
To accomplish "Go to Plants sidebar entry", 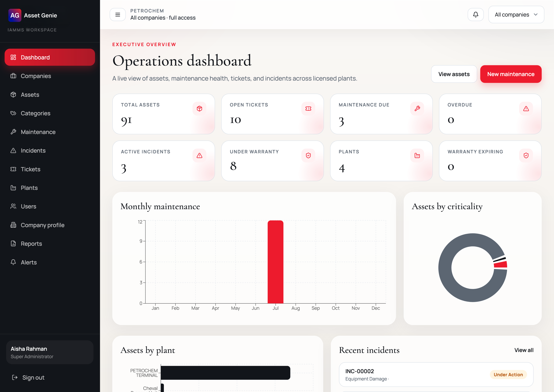I will (x=50, y=188).
